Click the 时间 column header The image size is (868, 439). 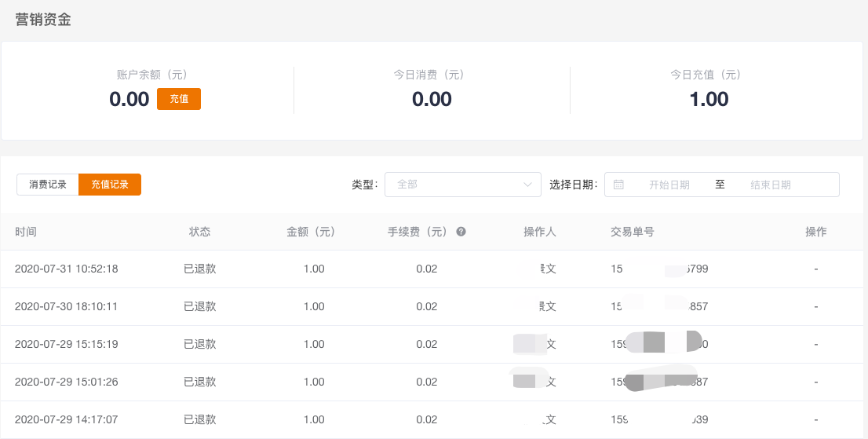click(26, 232)
